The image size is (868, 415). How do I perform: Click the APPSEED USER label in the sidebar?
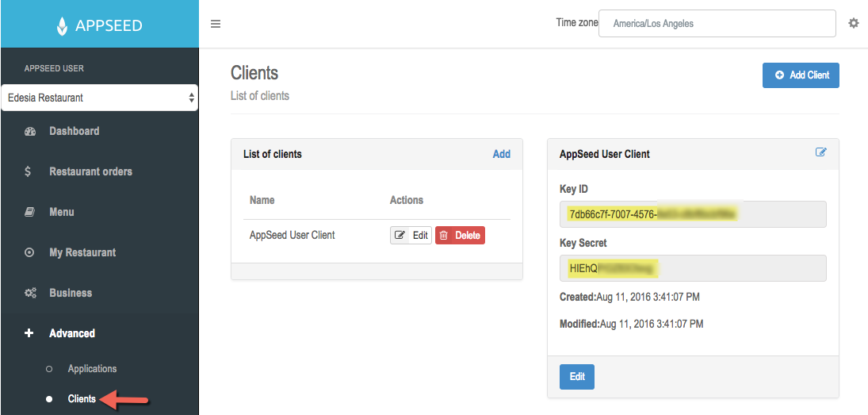click(x=54, y=69)
